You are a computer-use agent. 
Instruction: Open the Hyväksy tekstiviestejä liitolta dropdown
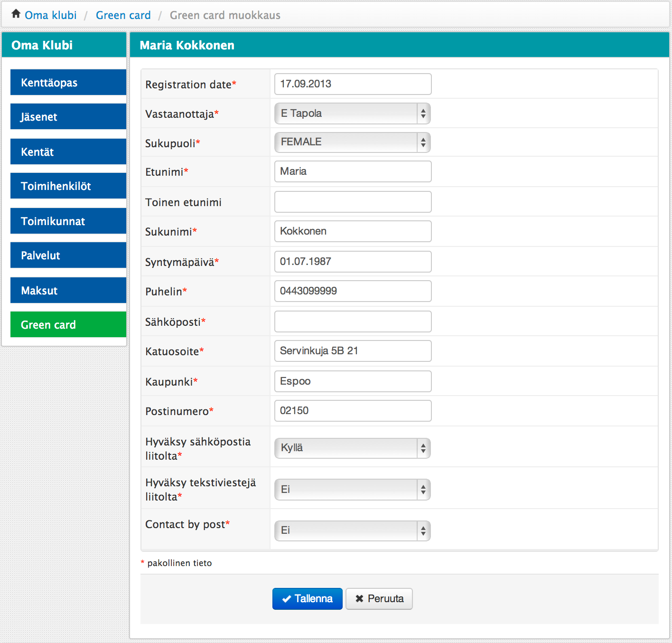click(x=353, y=490)
